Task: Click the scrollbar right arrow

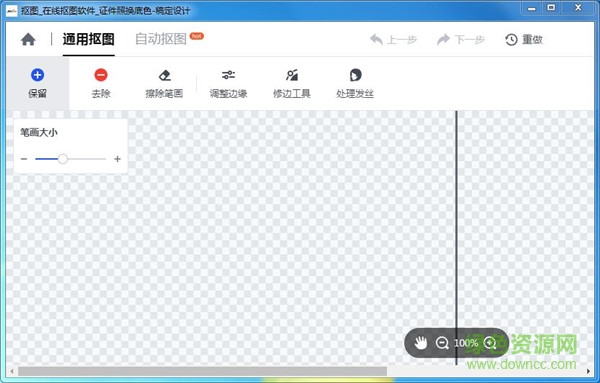Action: (x=588, y=371)
